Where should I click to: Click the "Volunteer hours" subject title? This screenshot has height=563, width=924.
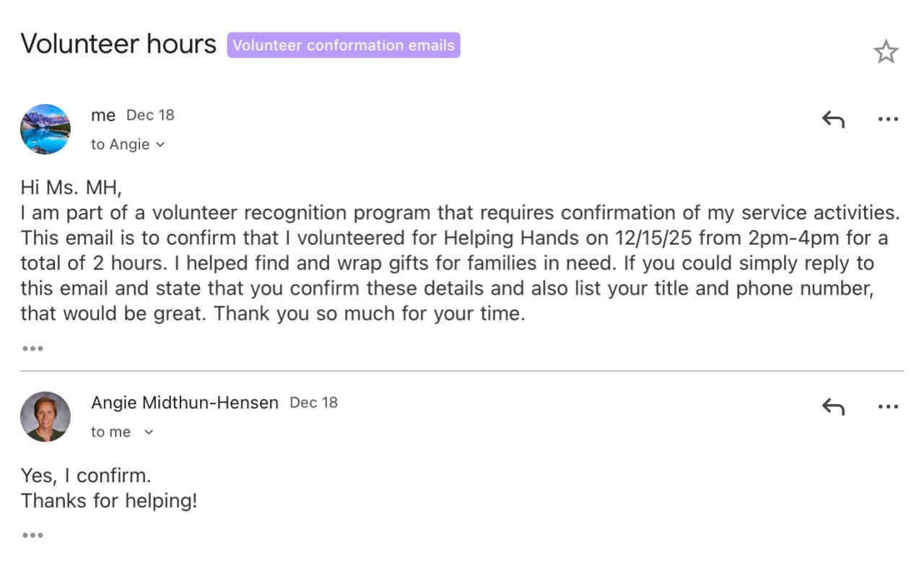coord(118,45)
